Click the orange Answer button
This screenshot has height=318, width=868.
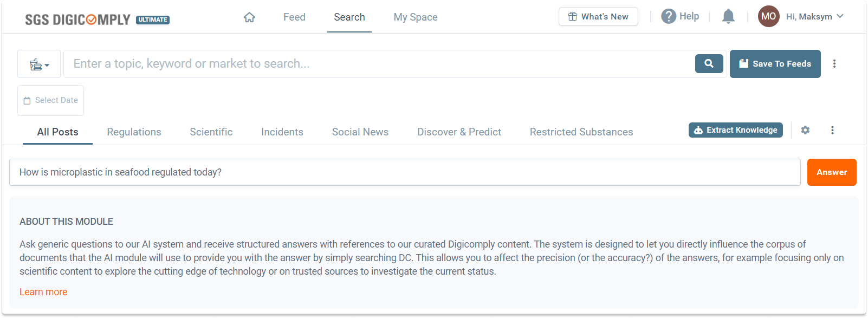click(831, 172)
